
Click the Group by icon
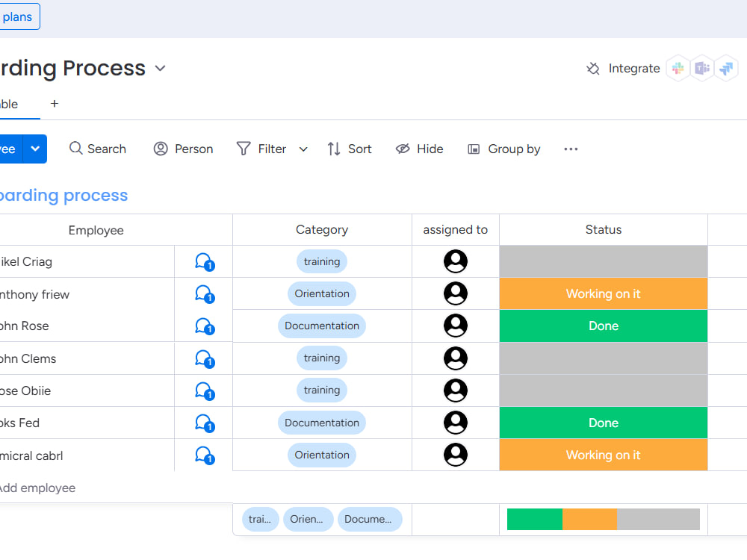474,149
